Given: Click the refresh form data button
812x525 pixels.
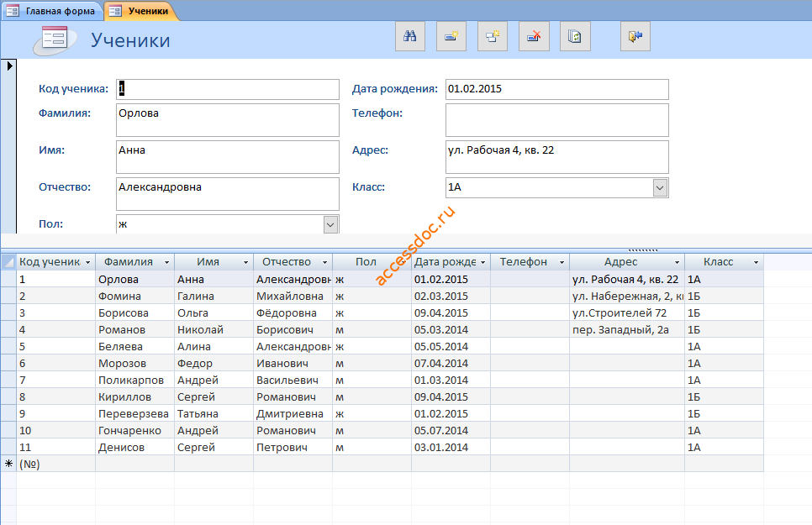Looking at the screenshot, I should (x=575, y=36).
